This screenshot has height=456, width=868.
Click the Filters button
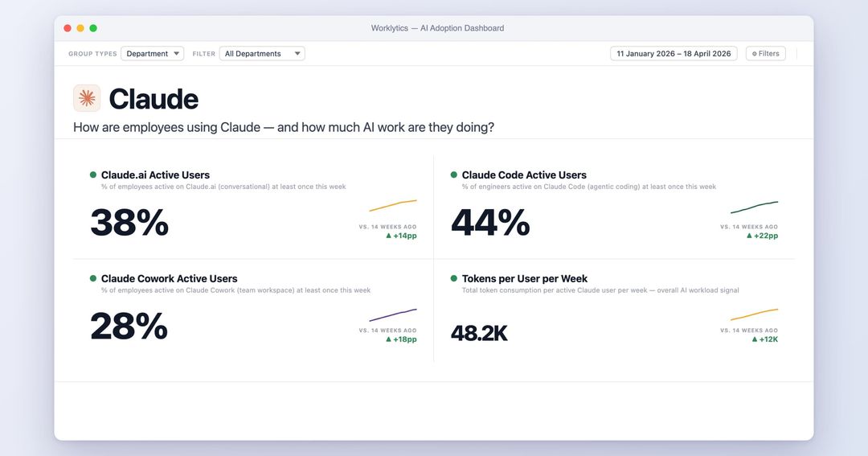coord(766,54)
